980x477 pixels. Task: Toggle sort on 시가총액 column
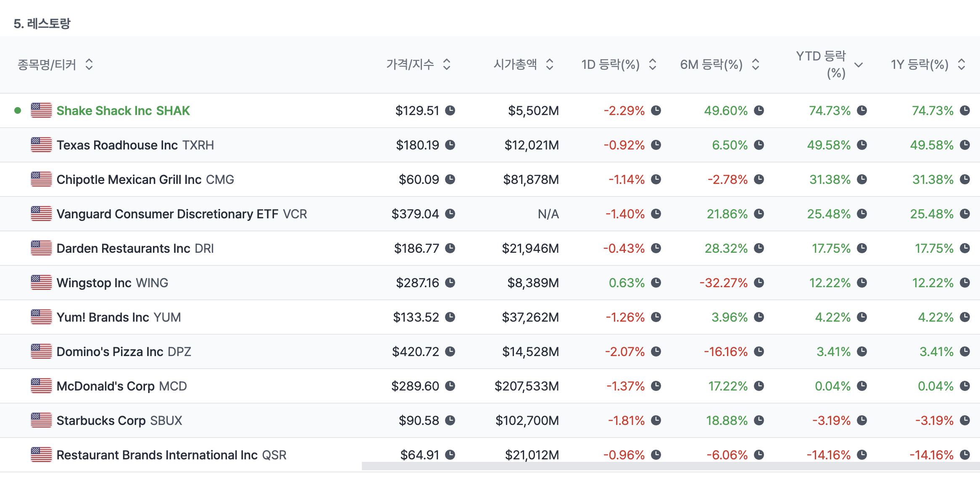coord(550,64)
